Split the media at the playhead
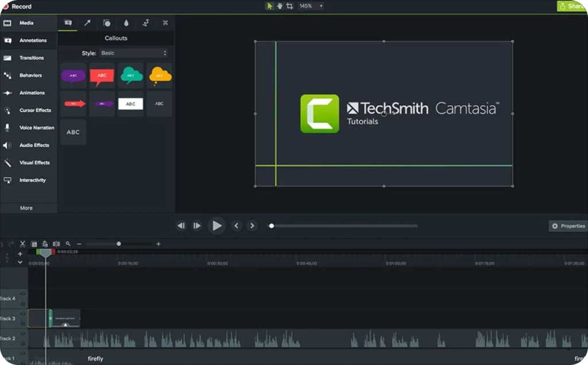Viewport: 588px width, 365px height. [x=56, y=243]
